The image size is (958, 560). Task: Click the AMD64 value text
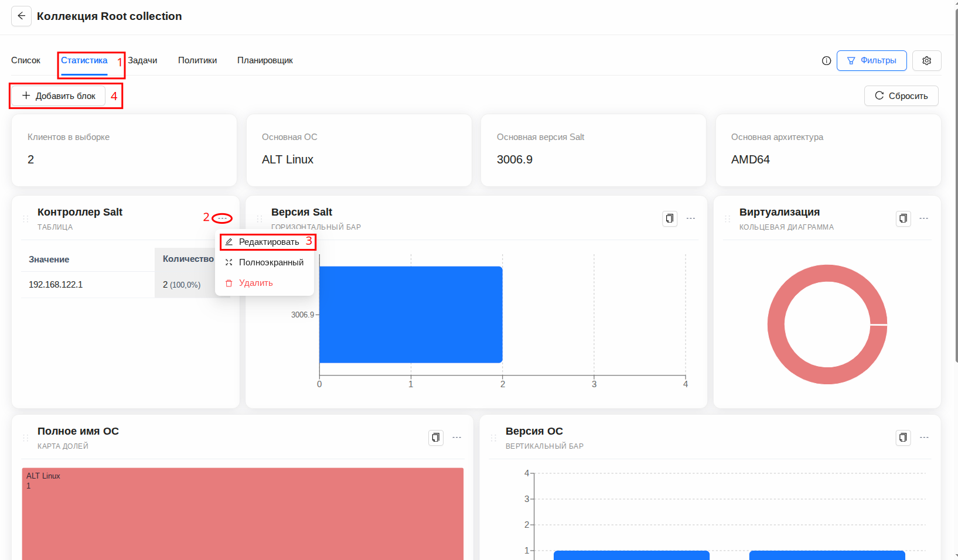point(751,159)
